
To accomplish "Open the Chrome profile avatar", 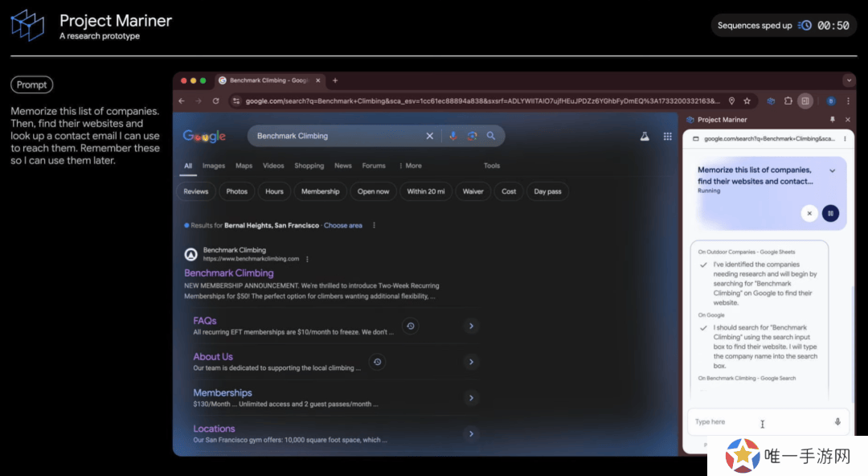I will [x=830, y=101].
